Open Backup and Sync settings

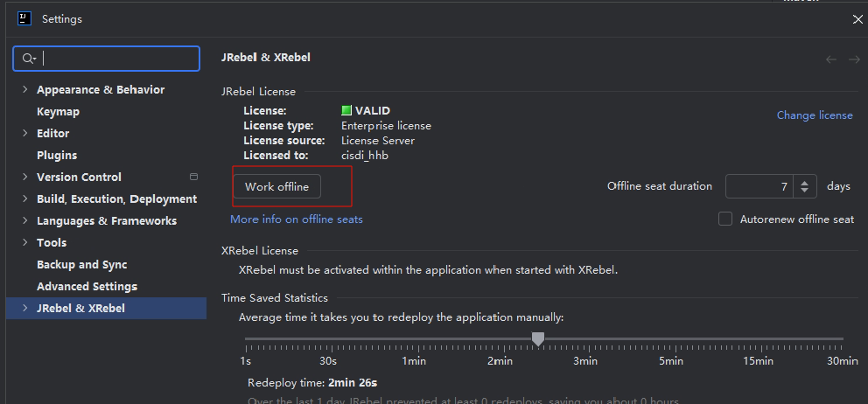(82, 265)
